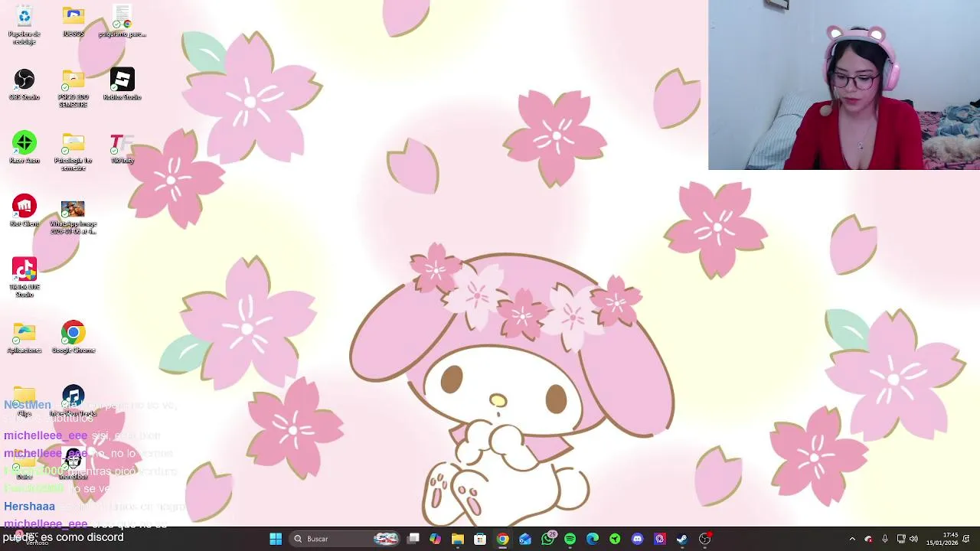This screenshot has width=980, height=551.
Task: Click the Buscar search box in taskbar
Action: coord(346,539)
